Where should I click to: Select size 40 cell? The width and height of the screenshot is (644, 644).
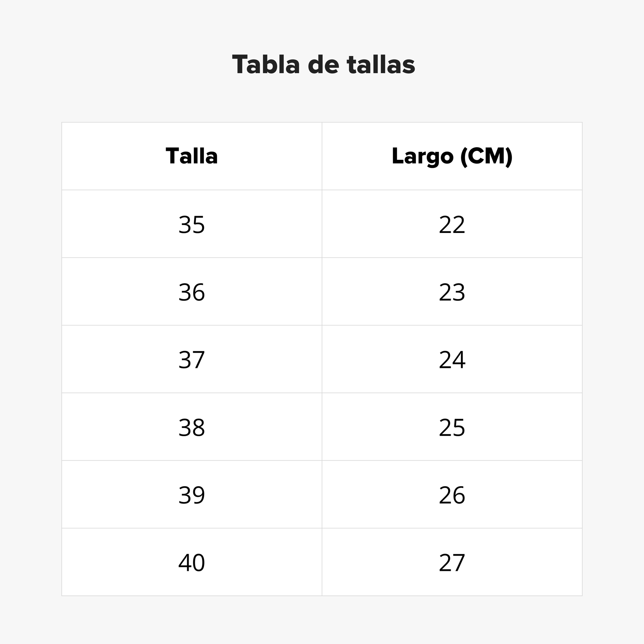coord(192,563)
